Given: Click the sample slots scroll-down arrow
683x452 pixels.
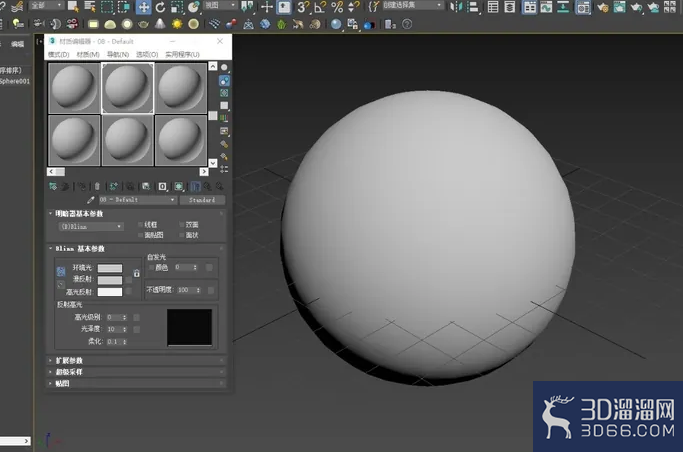Looking at the screenshot, I should [213, 163].
